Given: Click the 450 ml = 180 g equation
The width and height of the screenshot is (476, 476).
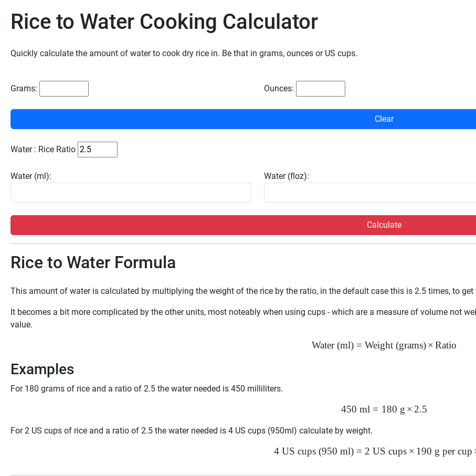Looking at the screenshot, I should [384, 409].
